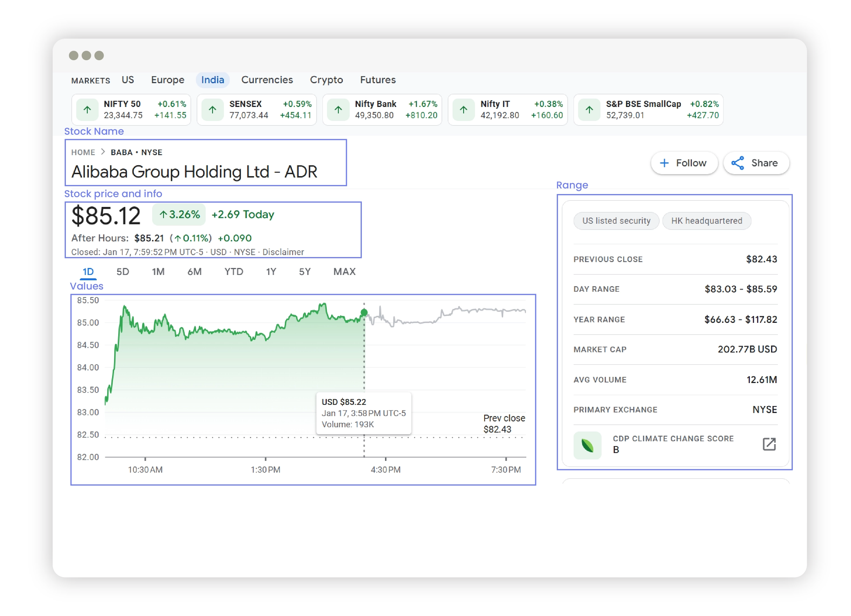Screen dimensions: 851x616
Task: Click the Crypto markets tab
Action: (326, 79)
